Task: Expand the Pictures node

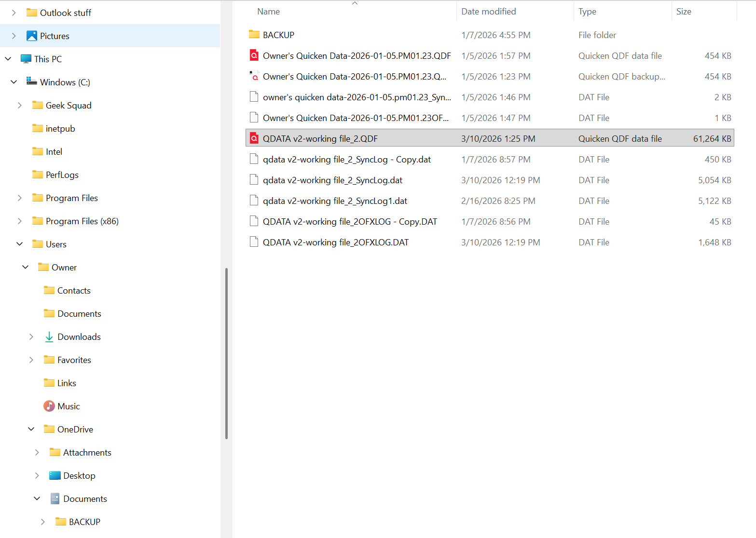Action: pyautogui.click(x=14, y=36)
